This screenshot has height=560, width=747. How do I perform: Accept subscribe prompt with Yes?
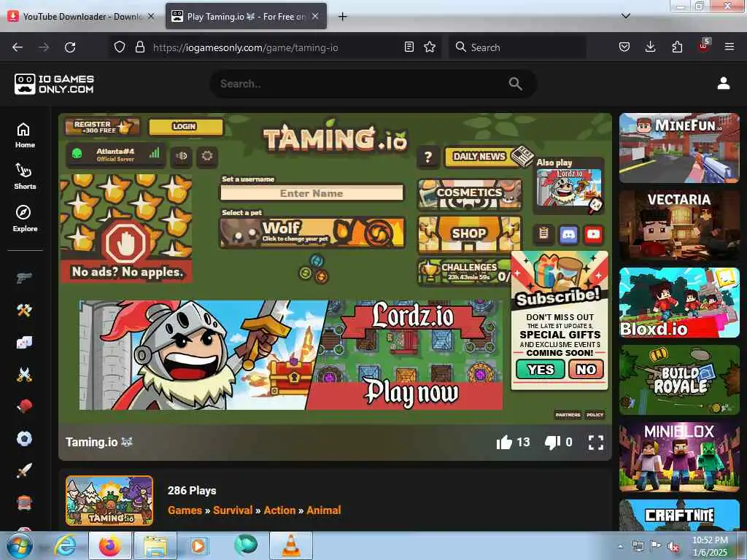pyautogui.click(x=541, y=370)
